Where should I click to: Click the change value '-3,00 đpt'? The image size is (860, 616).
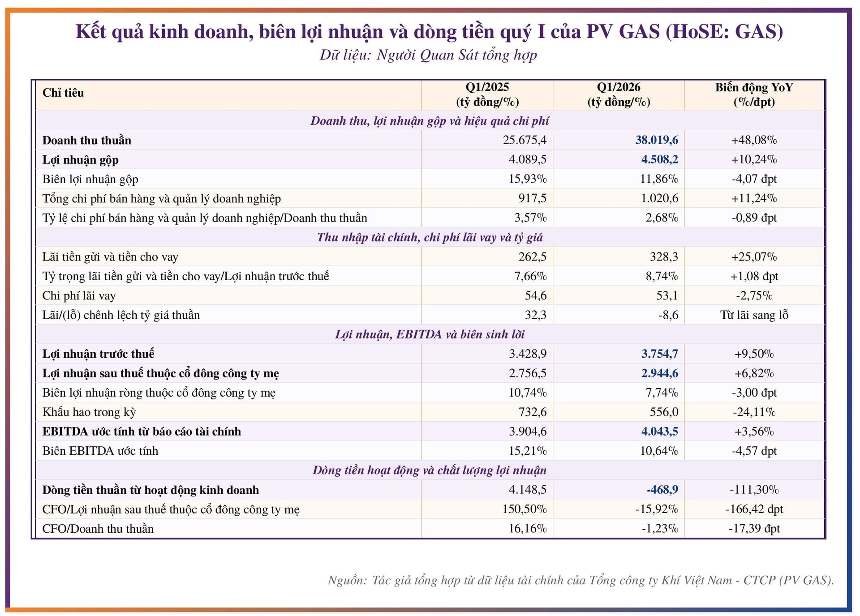(x=754, y=393)
